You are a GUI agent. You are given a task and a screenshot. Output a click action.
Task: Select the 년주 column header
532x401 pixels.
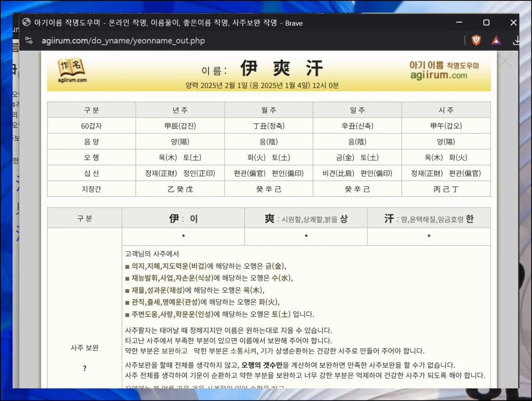[x=180, y=110]
